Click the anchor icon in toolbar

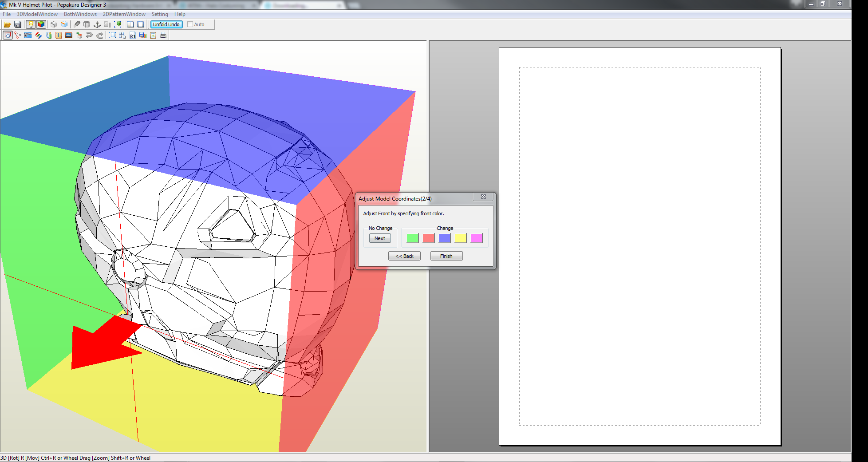click(97, 24)
